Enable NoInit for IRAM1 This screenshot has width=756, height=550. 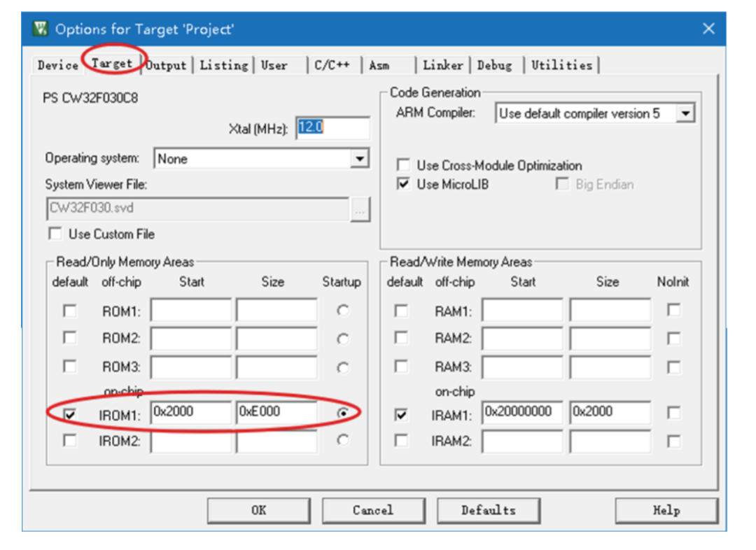point(674,413)
